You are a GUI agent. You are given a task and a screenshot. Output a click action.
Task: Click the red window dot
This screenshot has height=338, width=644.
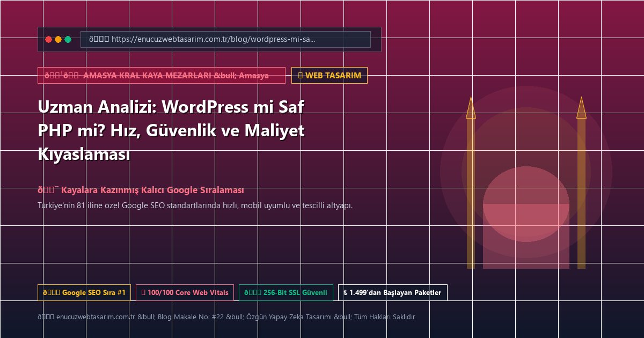click(48, 39)
